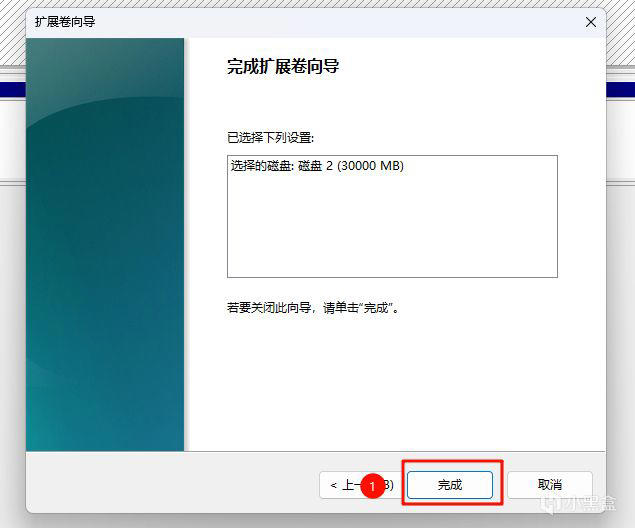The height and width of the screenshot is (528, 635).
Task: Click the 扩展卷向导 title bar text
Action: pos(65,21)
